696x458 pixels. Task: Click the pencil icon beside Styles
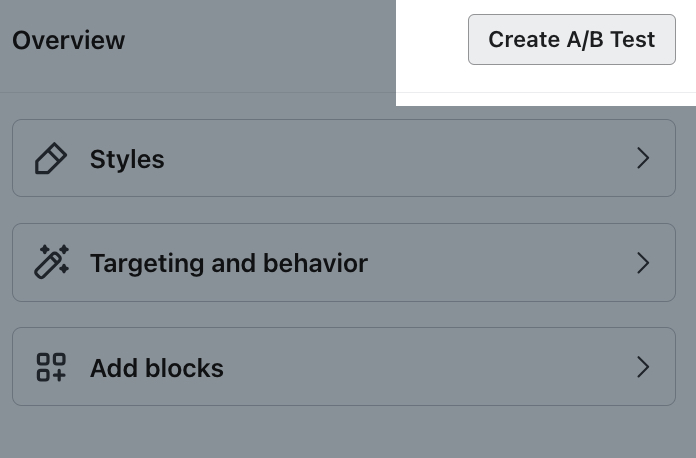pyautogui.click(x=50, y=159)
